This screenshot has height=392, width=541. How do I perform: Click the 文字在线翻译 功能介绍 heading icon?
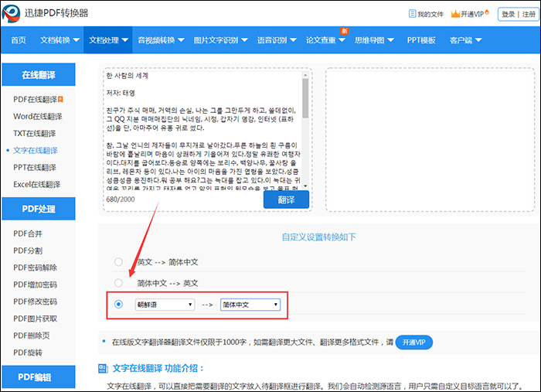[x=103, y=368]
